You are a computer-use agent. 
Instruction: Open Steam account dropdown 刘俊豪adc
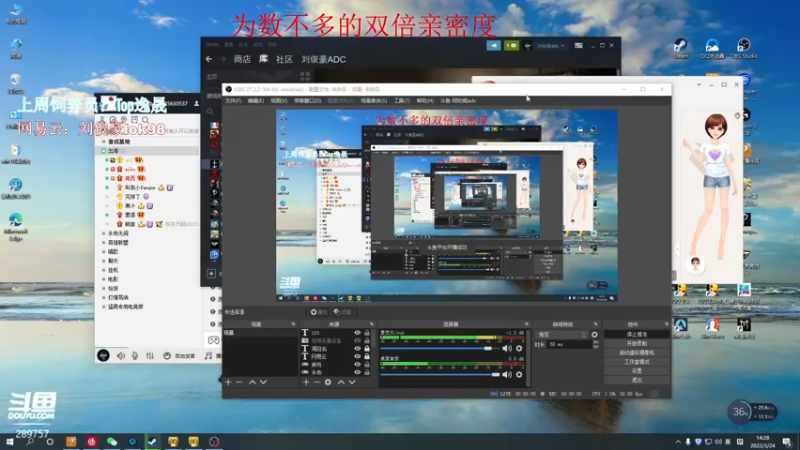[x=551, y=45]
